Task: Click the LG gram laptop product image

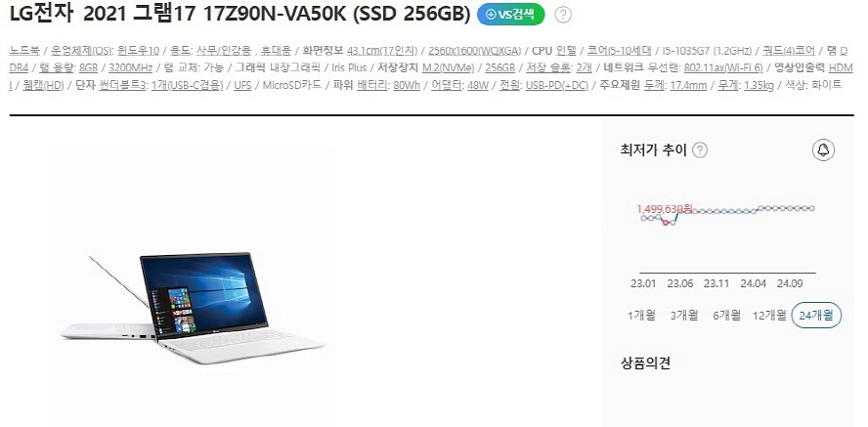Action: click(x=192, y=287)
